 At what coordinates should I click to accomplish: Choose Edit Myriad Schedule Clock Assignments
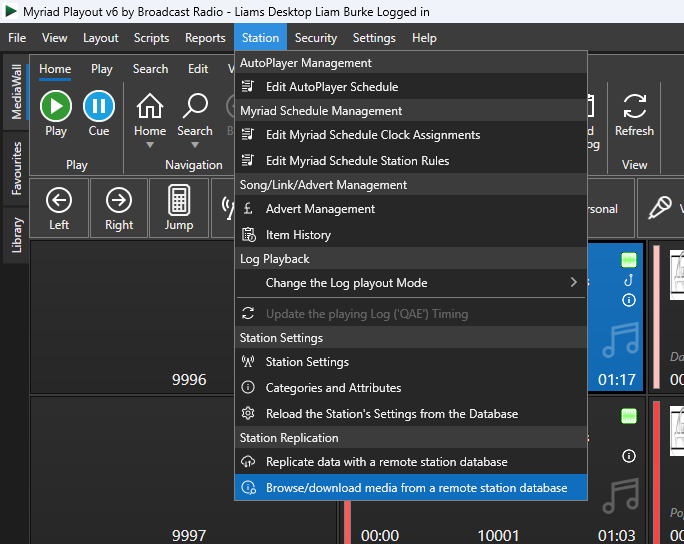point(411,134)
